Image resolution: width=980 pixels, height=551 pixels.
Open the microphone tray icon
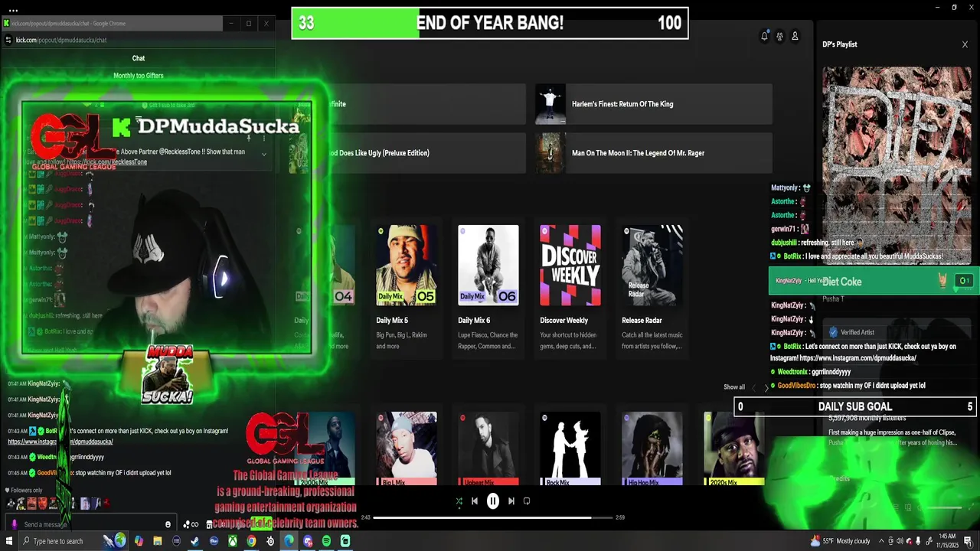[918, 541]
